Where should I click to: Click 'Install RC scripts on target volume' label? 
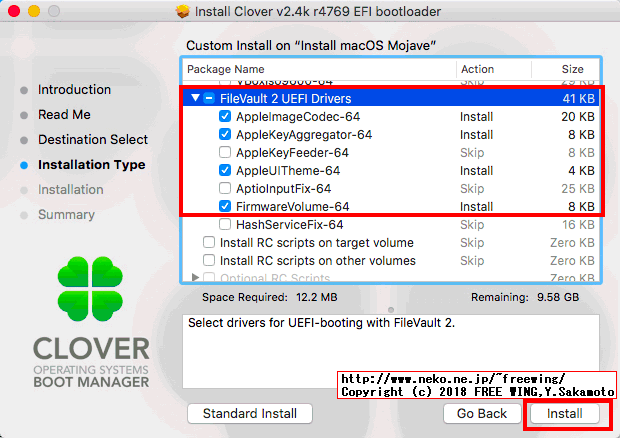click(x=317, y=243)
